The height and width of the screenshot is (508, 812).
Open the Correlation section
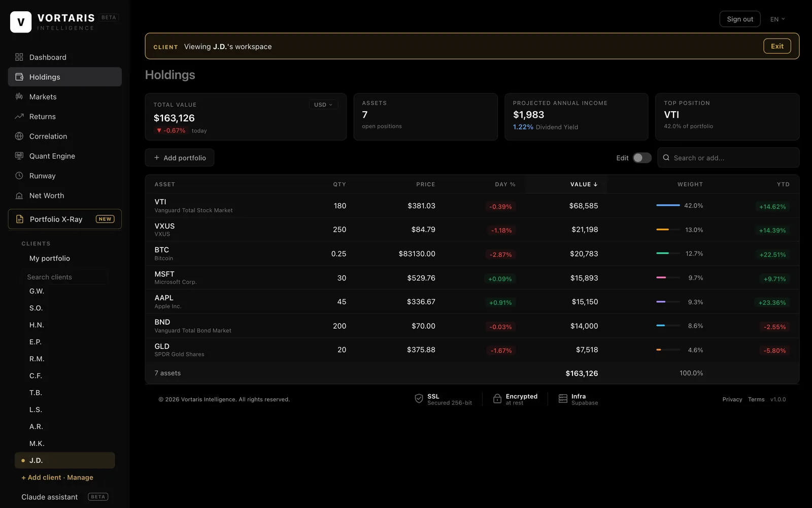65,136
